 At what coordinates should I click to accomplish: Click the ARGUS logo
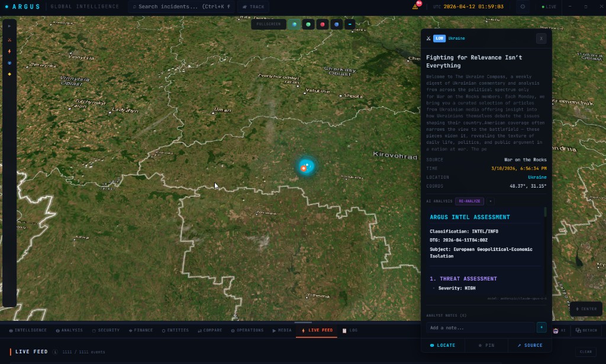click(22, 7)
